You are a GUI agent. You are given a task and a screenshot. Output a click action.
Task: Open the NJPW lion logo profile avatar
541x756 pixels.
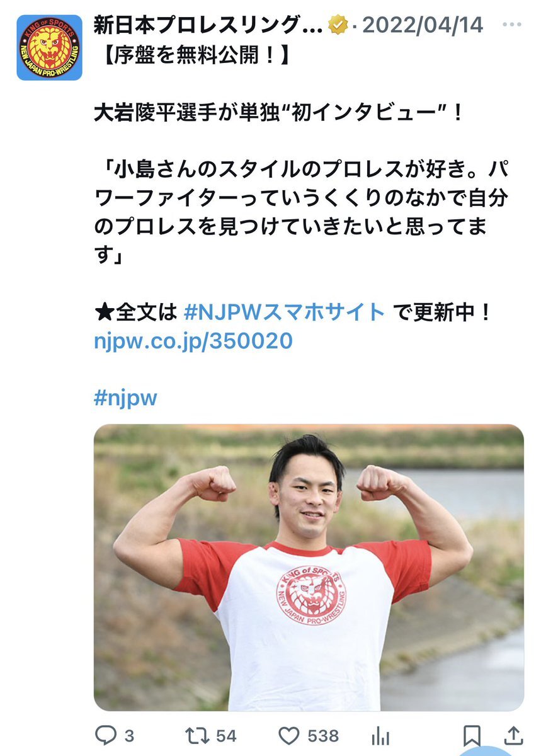[x=49, y=47]
